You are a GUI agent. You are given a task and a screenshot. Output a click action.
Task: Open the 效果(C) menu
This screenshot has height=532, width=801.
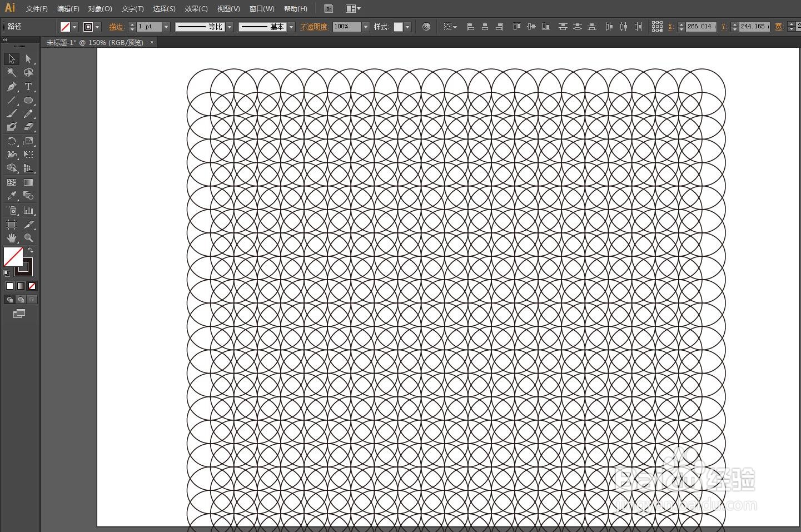196,9
